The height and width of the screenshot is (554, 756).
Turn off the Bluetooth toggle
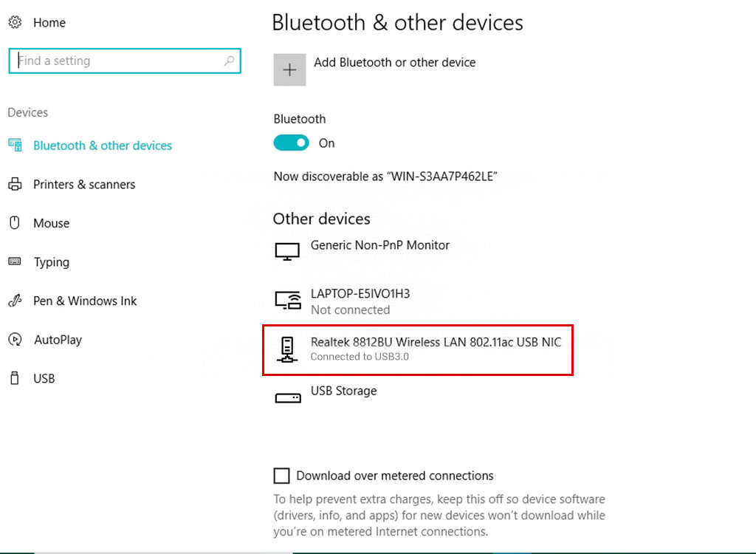click(291, 143)
